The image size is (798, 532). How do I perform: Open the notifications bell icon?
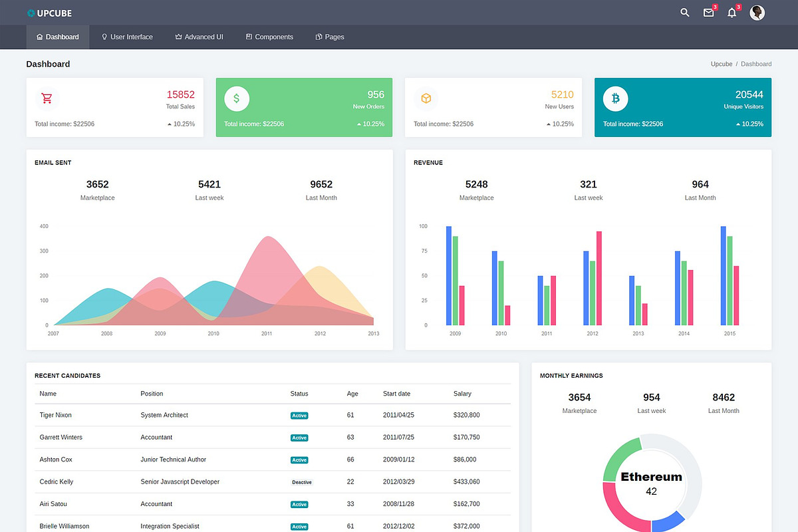click(x=731, y=13)
